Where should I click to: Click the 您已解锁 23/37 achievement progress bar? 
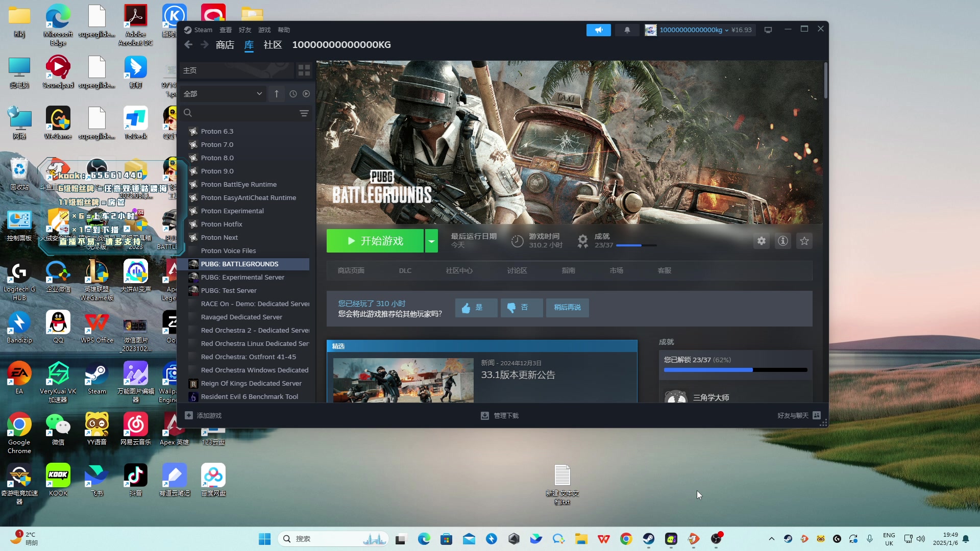pyautogui.click(x=736, y=370)
